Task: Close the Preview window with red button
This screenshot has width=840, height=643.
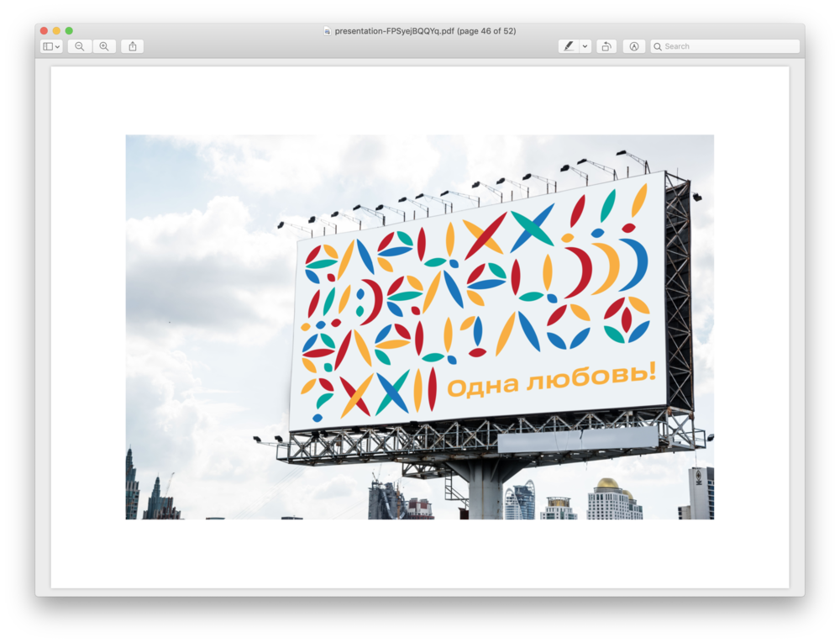Action: point(44,31)
